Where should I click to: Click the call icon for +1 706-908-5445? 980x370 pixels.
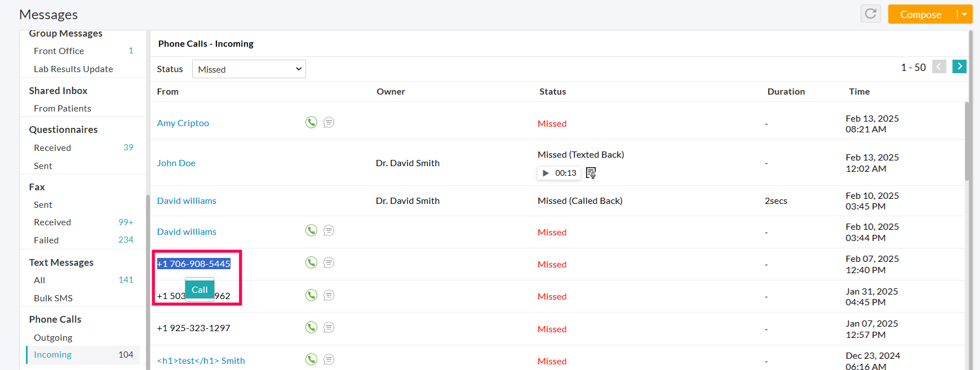click(311, 262)
